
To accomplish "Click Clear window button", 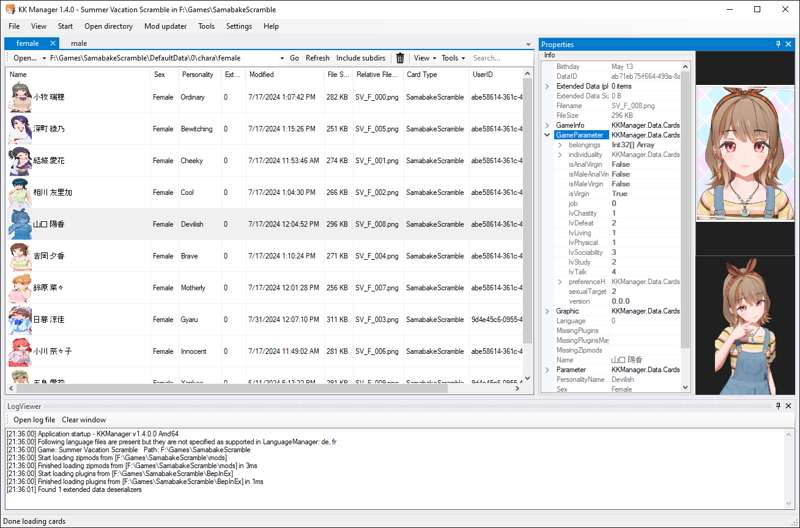I will [x=84, y=420].
